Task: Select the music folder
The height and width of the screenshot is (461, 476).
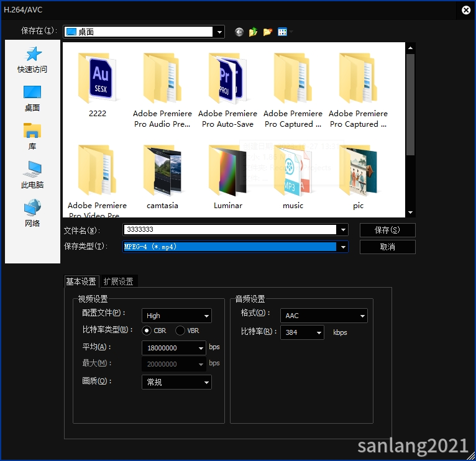Action: 293,177
